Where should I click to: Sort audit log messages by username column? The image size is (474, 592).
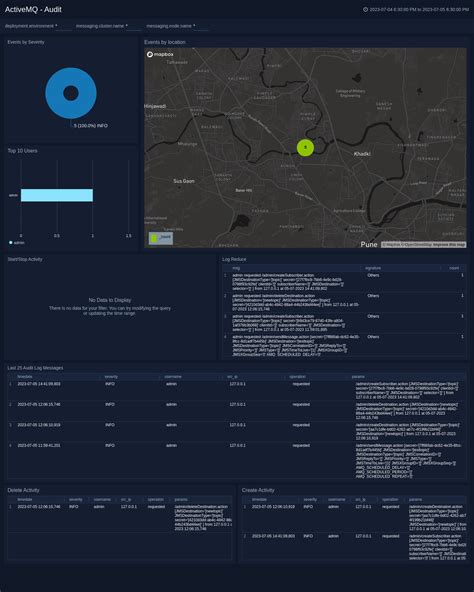tap(173, 376)
